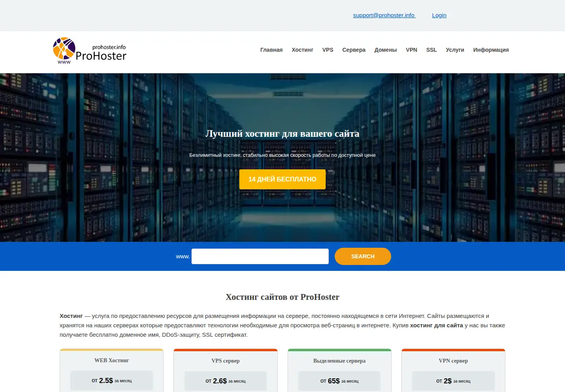The width and height of the screenshot is (565, 392).
Task: Click the orange SEARCH button
Action: click(x=363, y=256)
